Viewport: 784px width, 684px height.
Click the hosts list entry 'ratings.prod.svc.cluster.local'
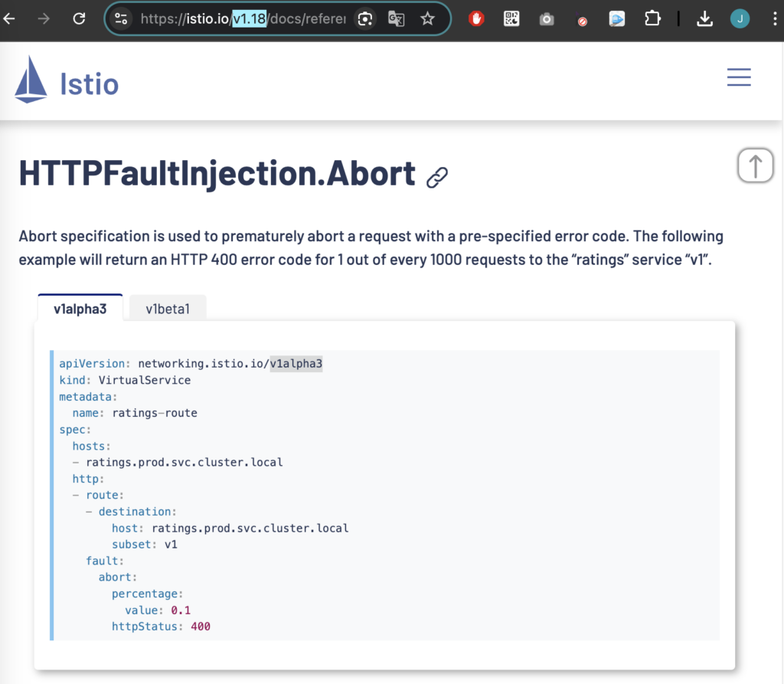point(184,463)
